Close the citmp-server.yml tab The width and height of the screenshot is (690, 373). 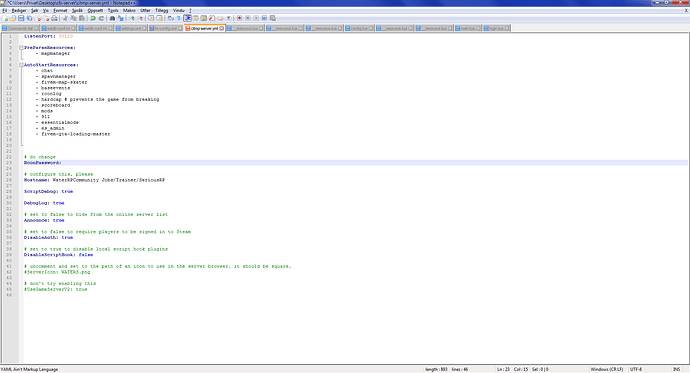pyautogui.click(x=222, y=29)
